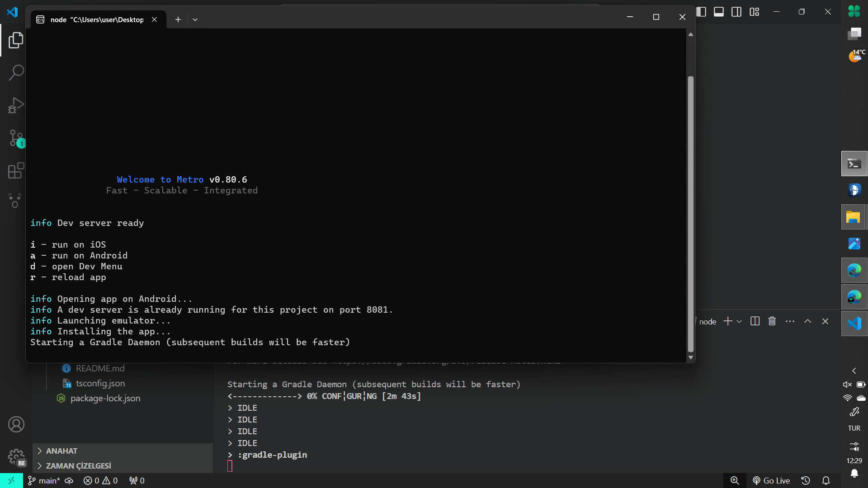Viewport: 868px width, 488px height.
Task: Expand the ANAHAT section
Action: pyautogui.click(x=61, y=451)
